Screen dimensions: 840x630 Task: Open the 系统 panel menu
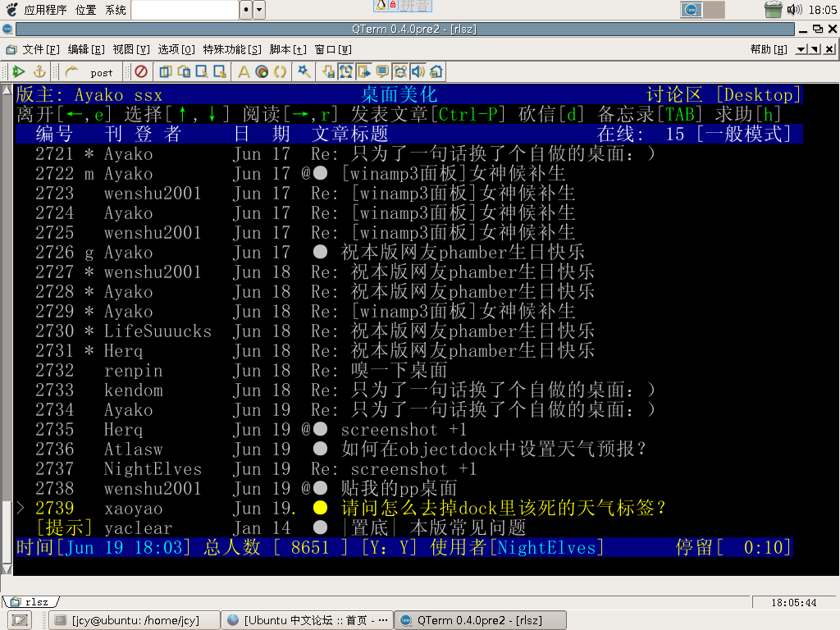(115, 10)
